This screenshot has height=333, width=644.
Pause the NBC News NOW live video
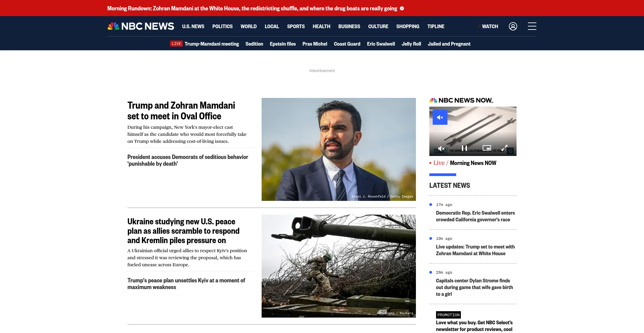pyautogui.click(x=465, y=148)
